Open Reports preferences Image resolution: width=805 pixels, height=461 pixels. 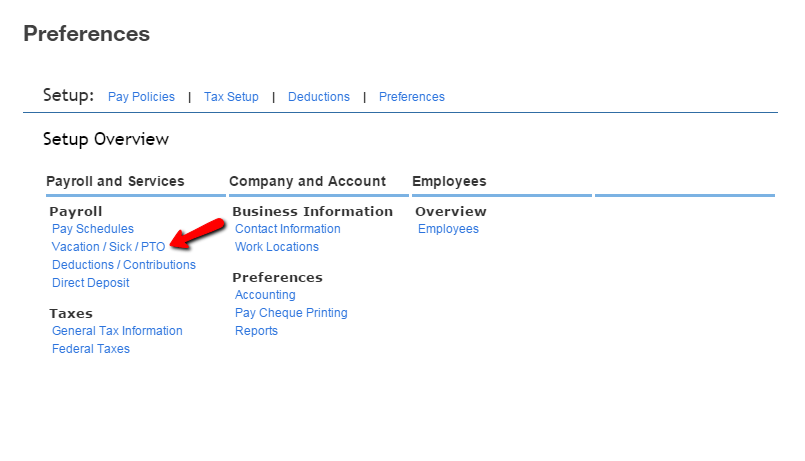[x=256, y=331]
